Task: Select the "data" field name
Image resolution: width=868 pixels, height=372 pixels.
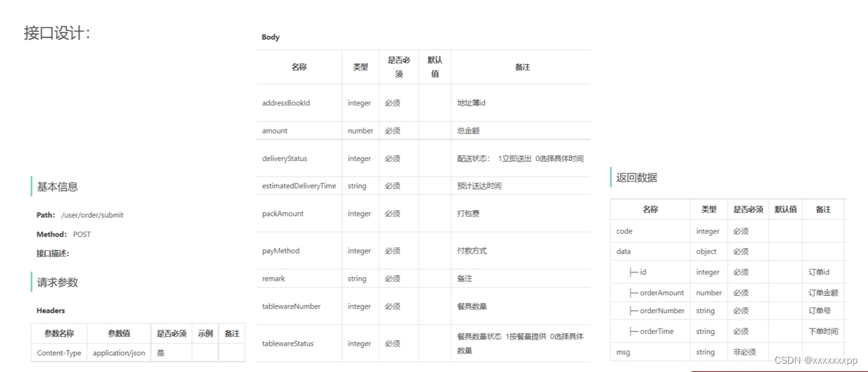Action: point(623,252)
